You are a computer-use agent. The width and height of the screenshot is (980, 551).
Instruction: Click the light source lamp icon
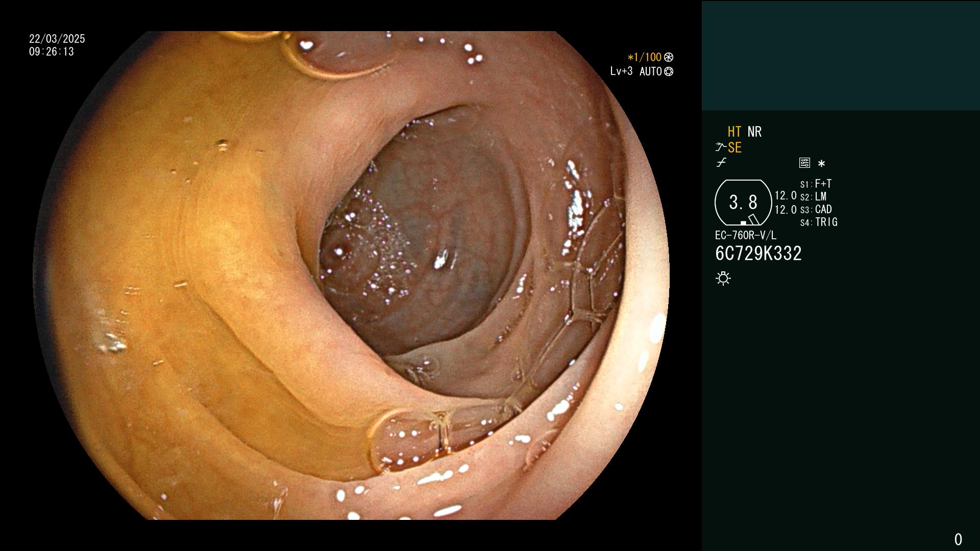click(723, 279)
